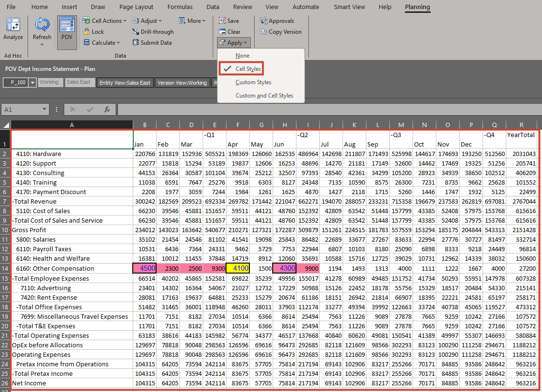This screenshot has width=542, height=392.
Task: Open the Calculate dropdown
Action: click(102, 42)
